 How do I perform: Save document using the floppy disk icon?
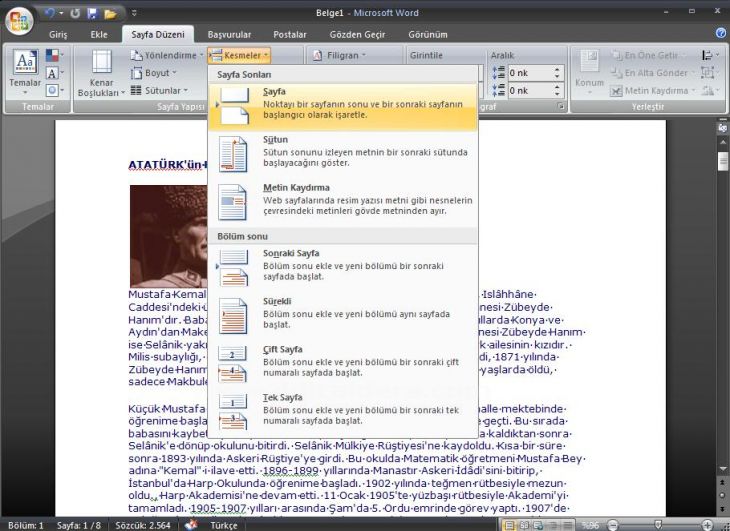(x=92, y=13)
